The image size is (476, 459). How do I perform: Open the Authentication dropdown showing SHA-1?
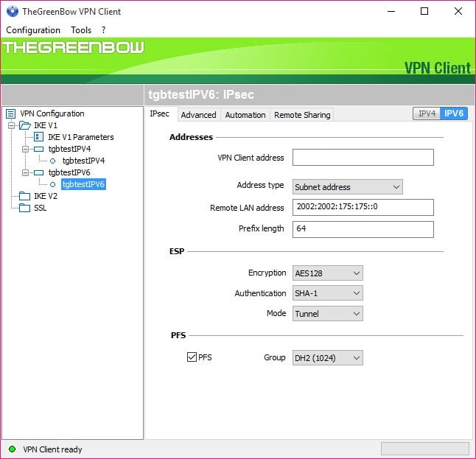[328, 293]
